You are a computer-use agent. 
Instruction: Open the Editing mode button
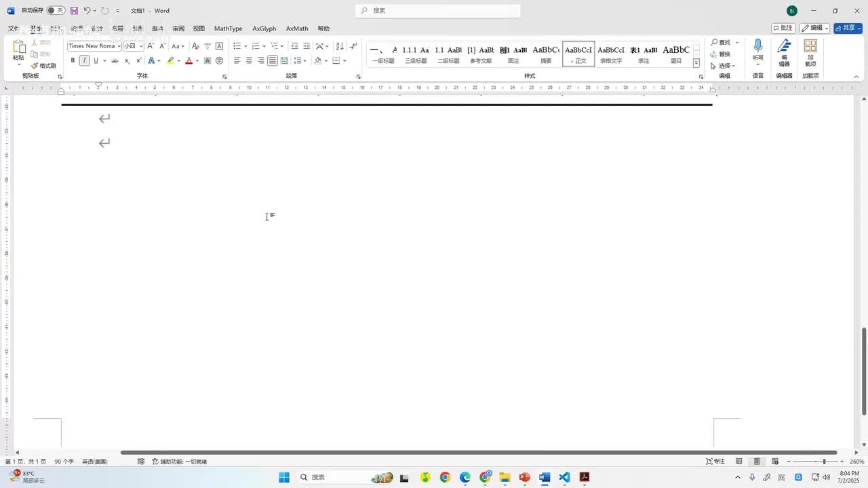pyautogui.click(x=814, y=28)
